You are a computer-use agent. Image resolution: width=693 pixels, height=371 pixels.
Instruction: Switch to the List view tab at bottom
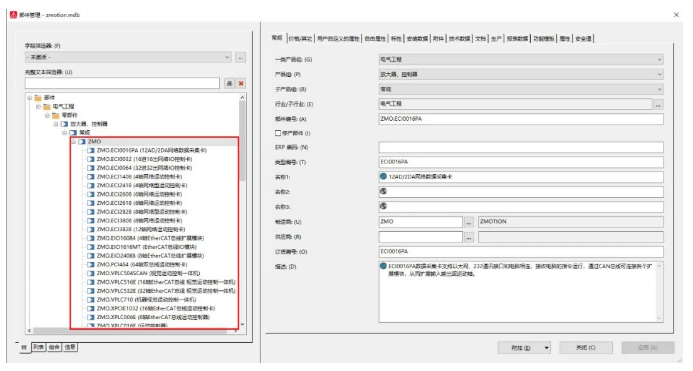point(39,348)
